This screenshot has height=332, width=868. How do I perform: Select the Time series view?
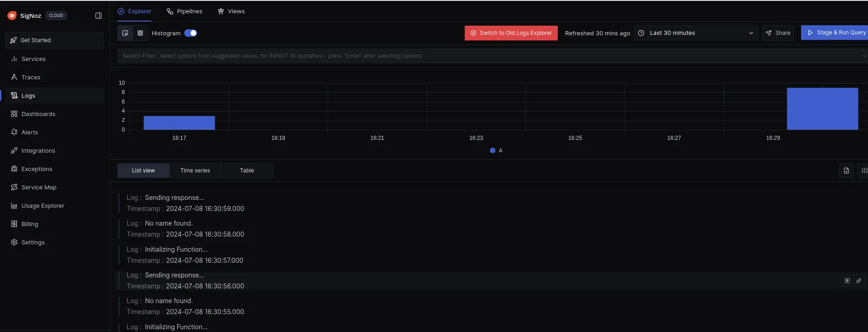(x=195, y=171)
